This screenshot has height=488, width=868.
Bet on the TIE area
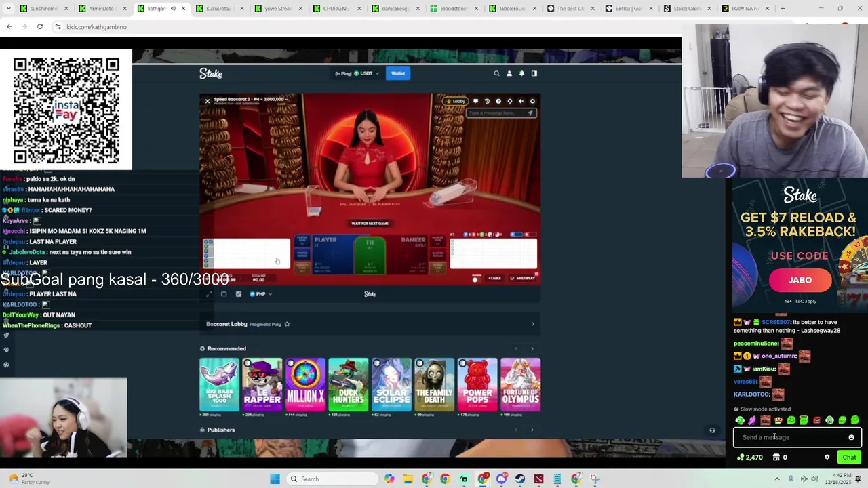coord(370,254)
